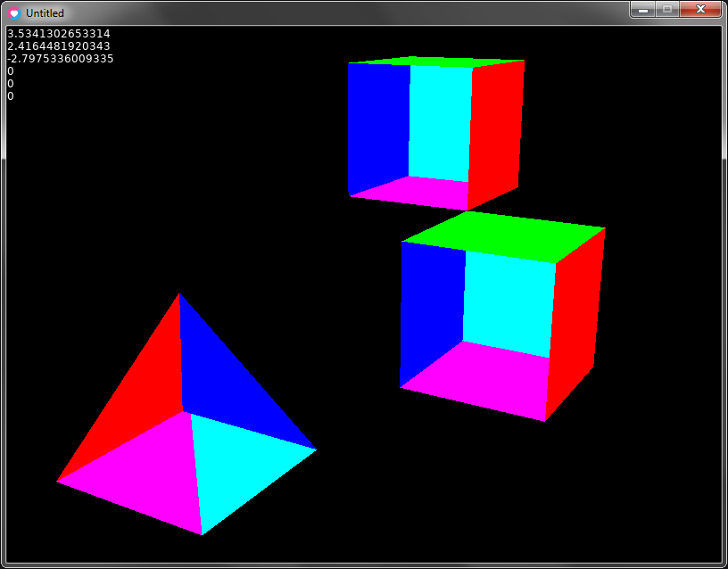
Task: Click the value 2.4164481920343
Action: 59,46
